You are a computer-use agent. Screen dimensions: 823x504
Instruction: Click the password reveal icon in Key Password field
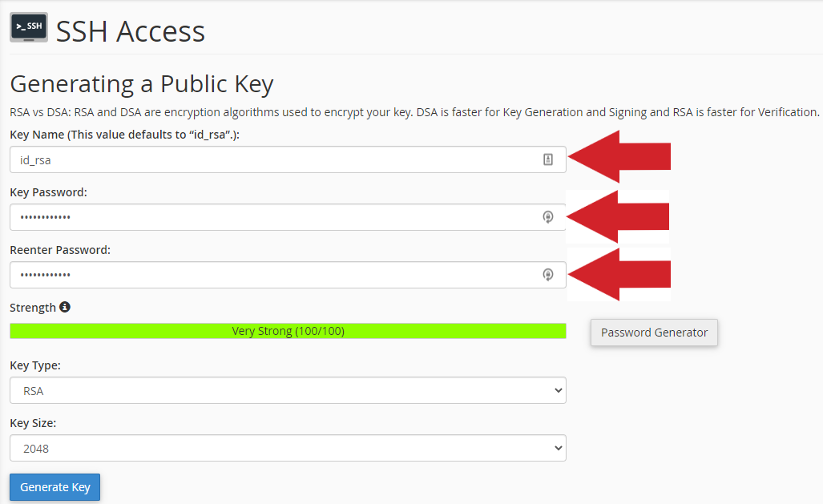tap(548, 216)
